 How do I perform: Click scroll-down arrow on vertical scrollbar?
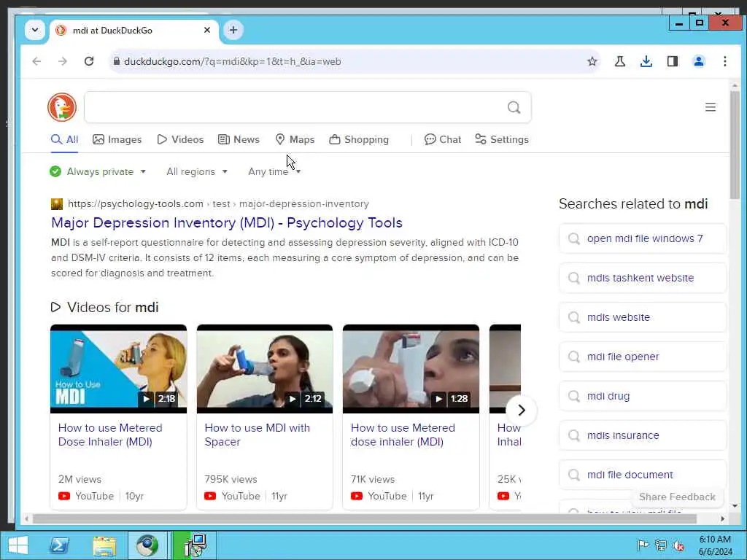[x=735, y=506]
